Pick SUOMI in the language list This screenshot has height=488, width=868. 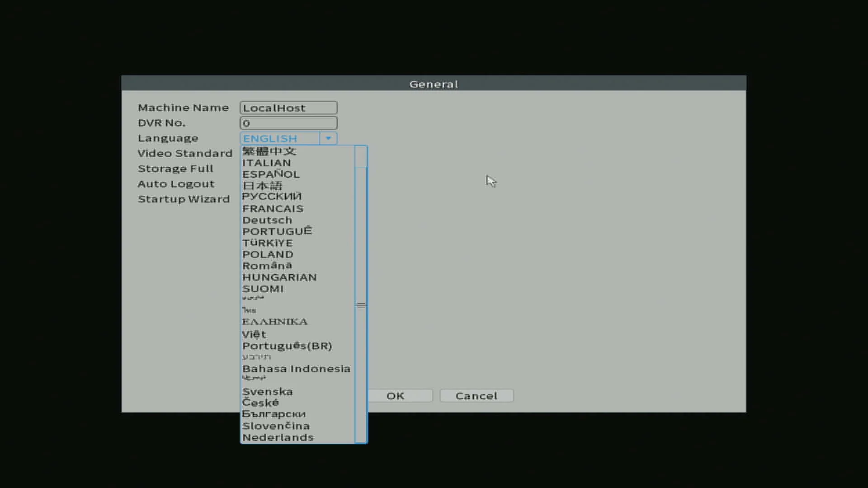[263, 289]
